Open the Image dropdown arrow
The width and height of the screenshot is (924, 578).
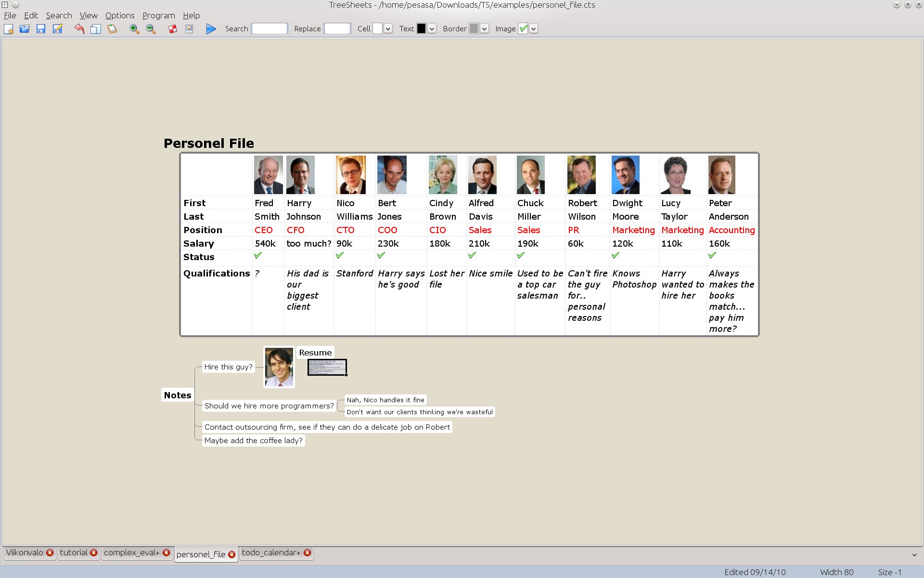click(x=533, y=29)
